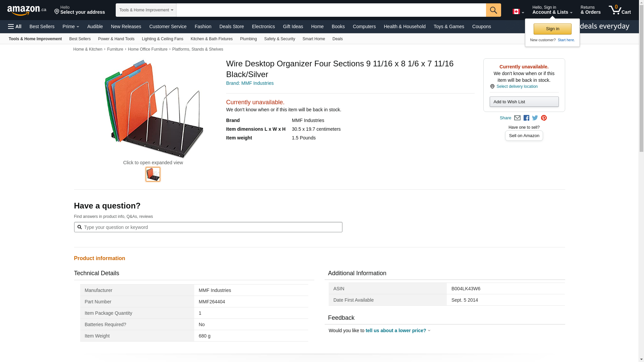The height and width of the screenshot is (362, 644).
Task: Select Power & Hand Tools subnav tab
Action: coord(116,39)
